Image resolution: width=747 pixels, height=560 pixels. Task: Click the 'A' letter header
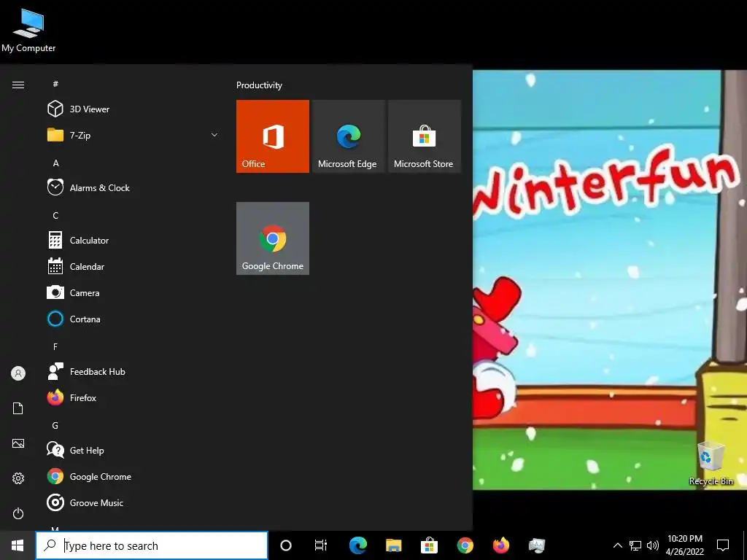[55, 163]
